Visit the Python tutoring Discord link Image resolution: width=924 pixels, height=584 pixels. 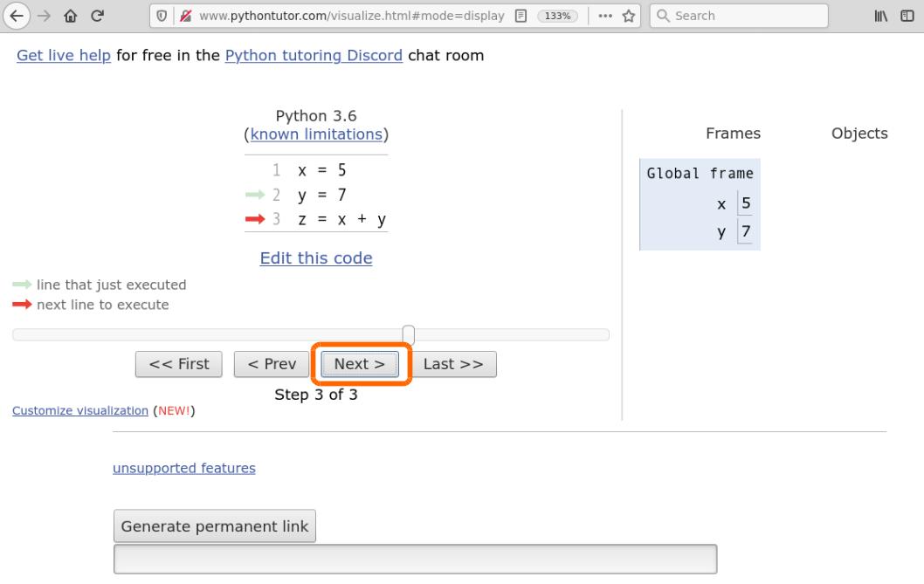click(314, 55)
